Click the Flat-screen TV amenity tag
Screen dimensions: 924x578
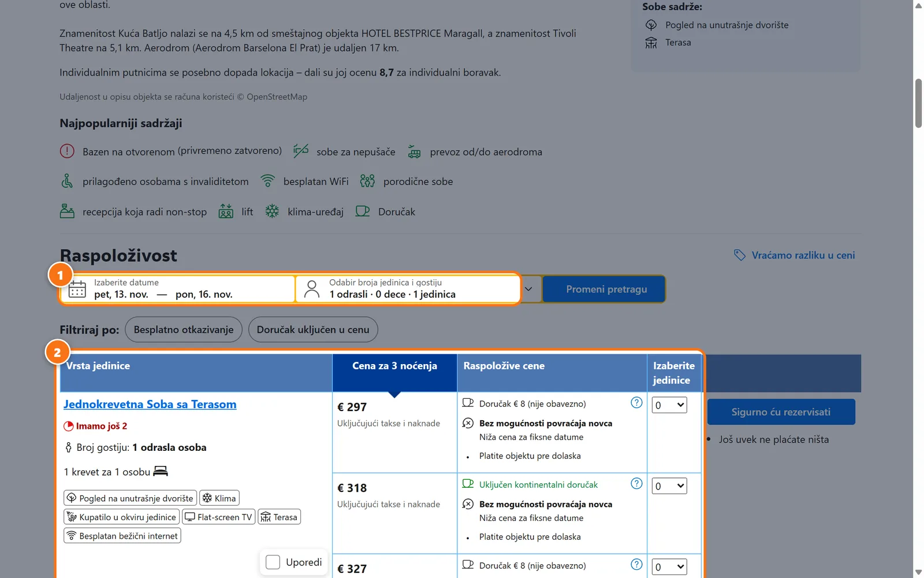point(219,517)
